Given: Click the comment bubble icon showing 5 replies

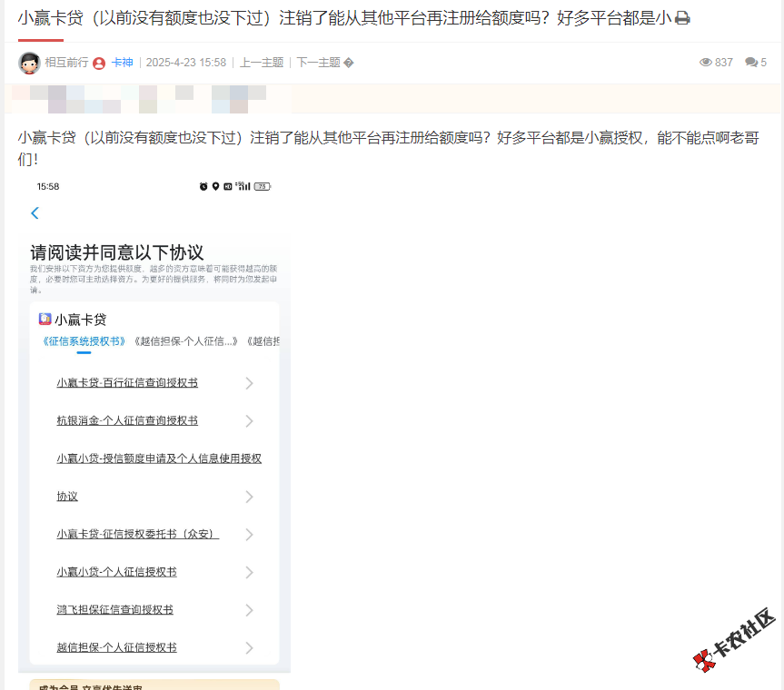Looking at the screenshot, I should 752,62.
